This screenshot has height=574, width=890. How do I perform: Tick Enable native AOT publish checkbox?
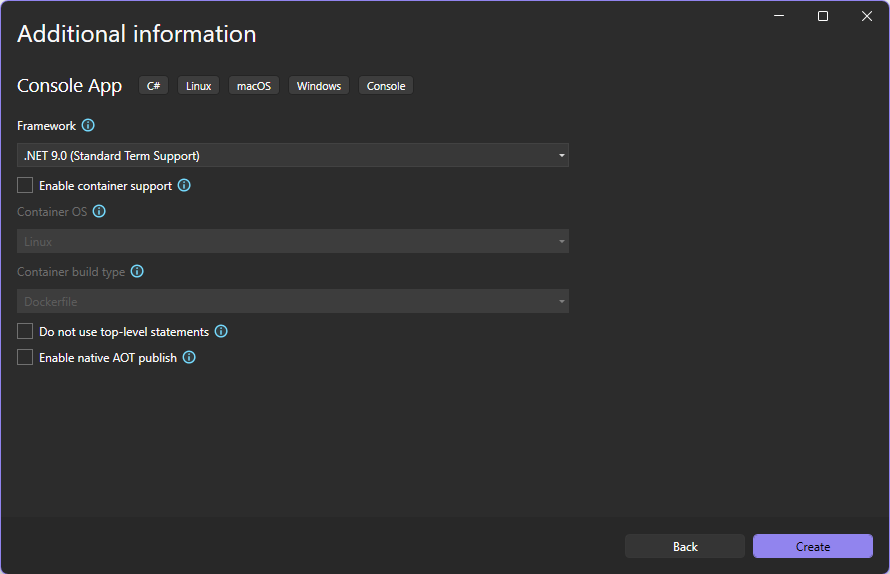25,357
